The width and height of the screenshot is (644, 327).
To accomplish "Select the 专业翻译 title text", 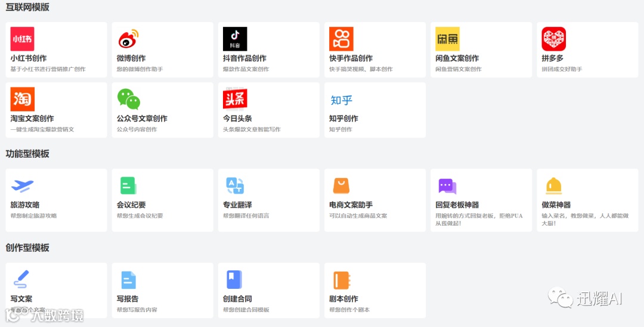I will 237,205.
